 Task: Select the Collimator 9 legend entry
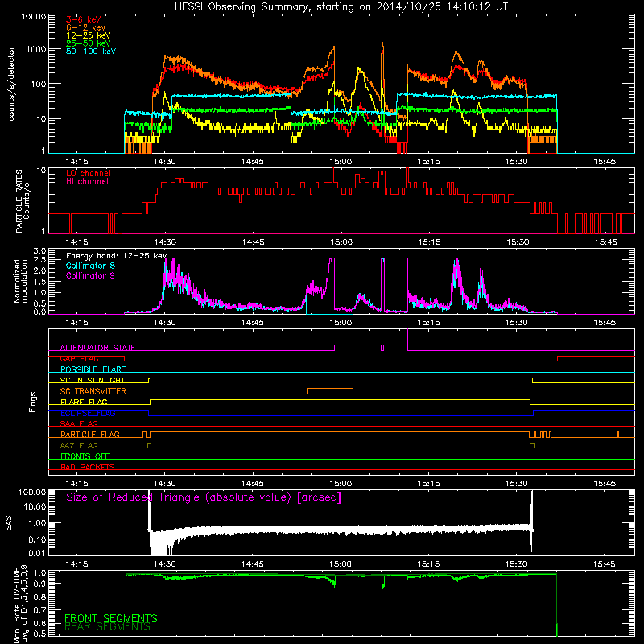[x=90, y=275]
